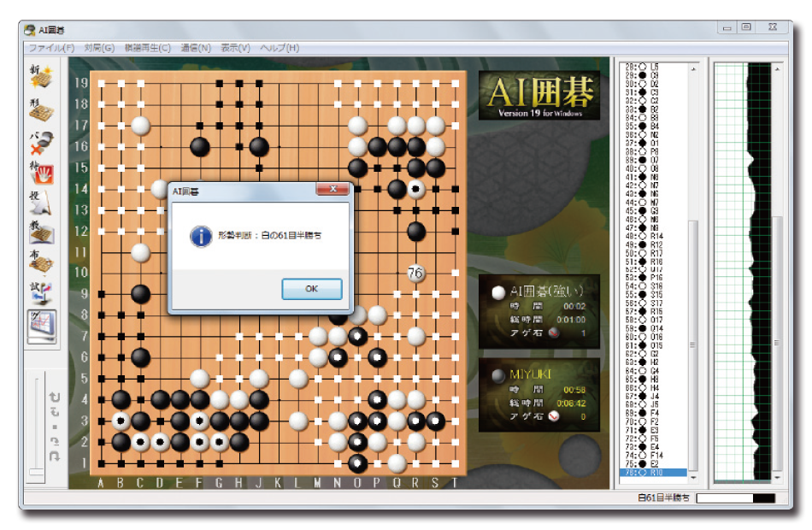Click the black stone at J16
Viewport: 812px width, 530px height.
point(259,147)
